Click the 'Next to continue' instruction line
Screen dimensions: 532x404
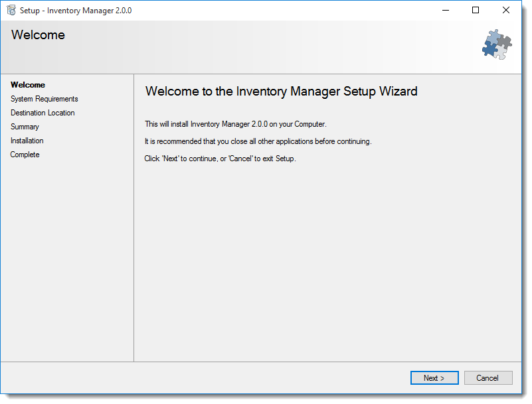pyautogui.click(x=221, y=159)
